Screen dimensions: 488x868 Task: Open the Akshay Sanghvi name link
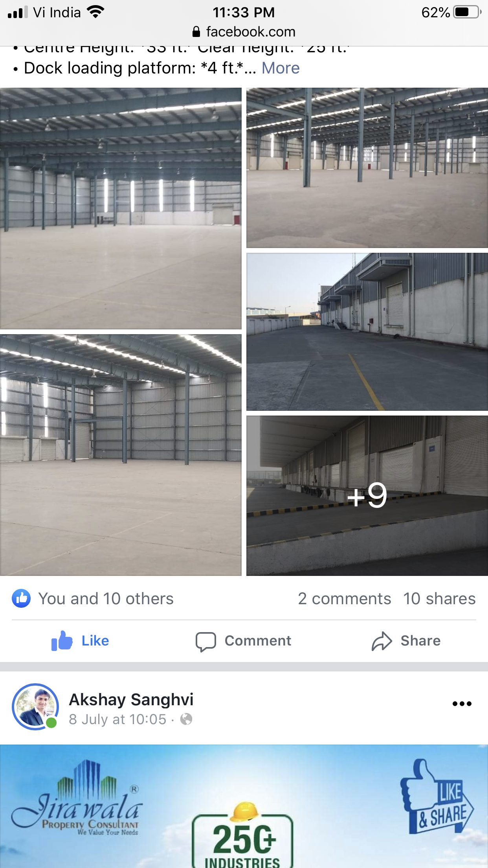click(x=131, y=700)
